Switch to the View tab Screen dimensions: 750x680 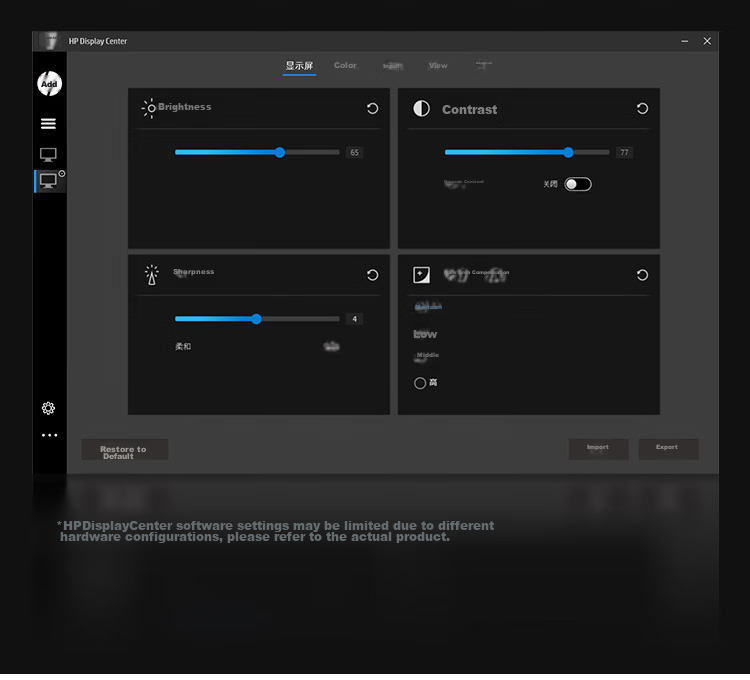438,66
